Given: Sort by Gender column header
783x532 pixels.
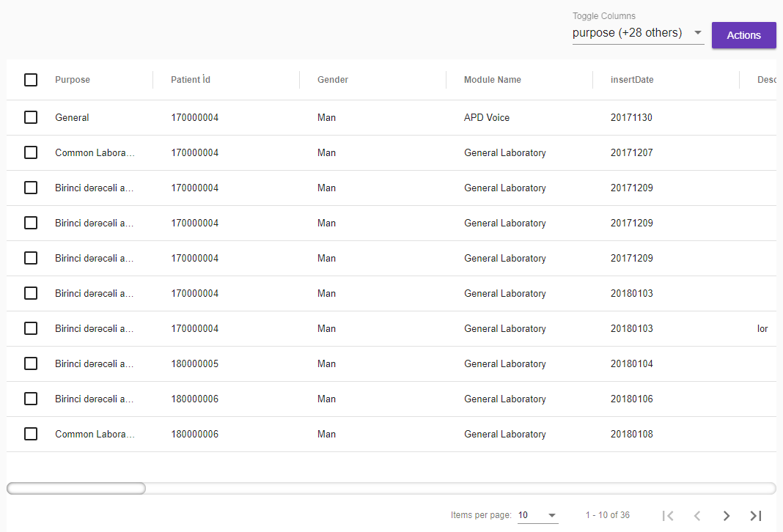Looking at the screenshot, I should [x=333, y=80].
